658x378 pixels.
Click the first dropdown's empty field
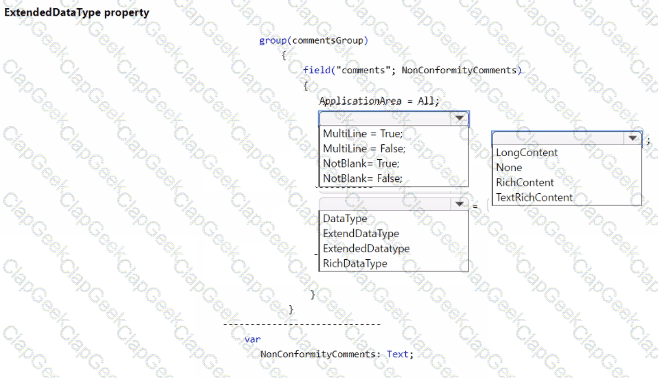[385, 118]
